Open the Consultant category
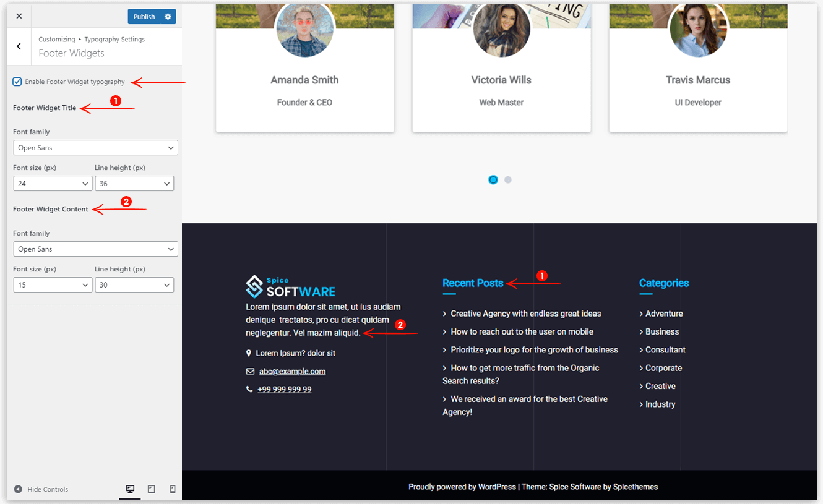Viewport: 823px width, 504px height. point(665,350)
